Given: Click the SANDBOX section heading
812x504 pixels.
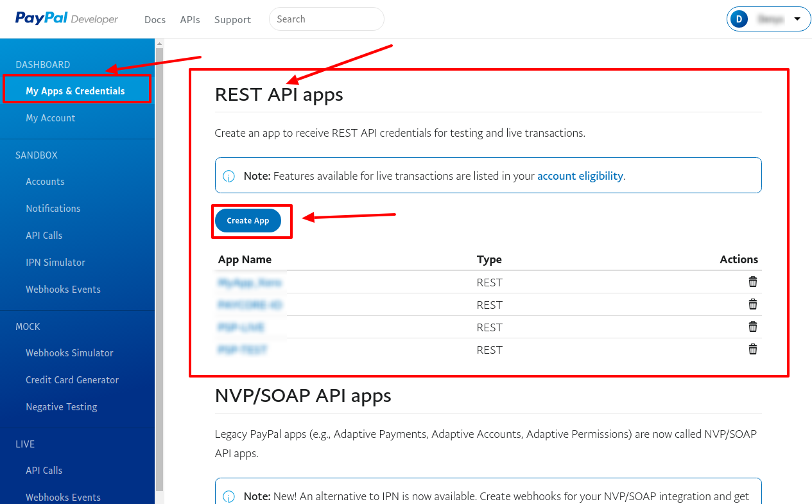Looking at the screenshot, I should pyautogui.click(x=37, y=155).
